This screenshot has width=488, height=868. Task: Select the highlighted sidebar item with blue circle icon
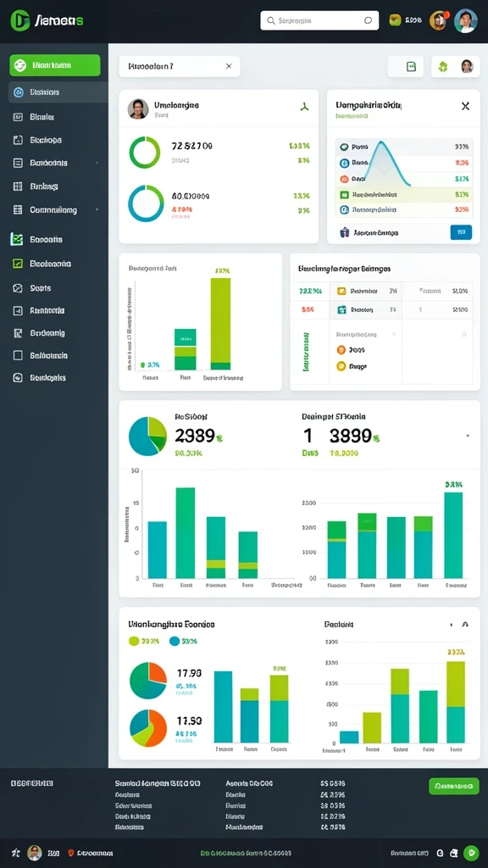(58, 92)
